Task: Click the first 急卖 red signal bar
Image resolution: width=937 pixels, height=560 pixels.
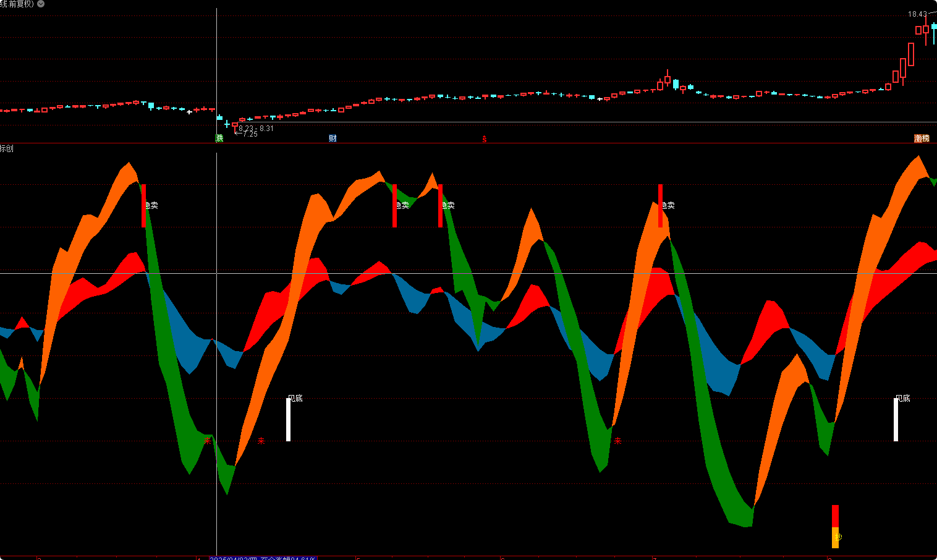Action: coord(143,205)
